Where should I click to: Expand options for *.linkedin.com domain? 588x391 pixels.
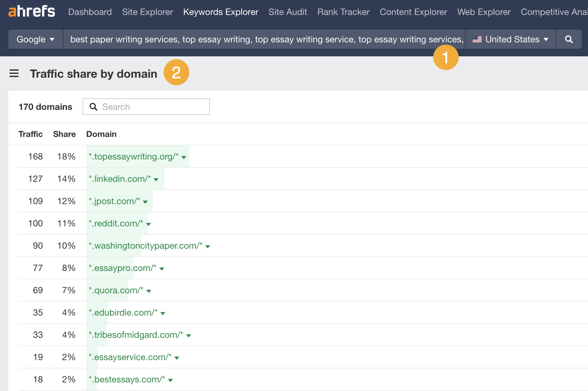[x=156, y=179]
